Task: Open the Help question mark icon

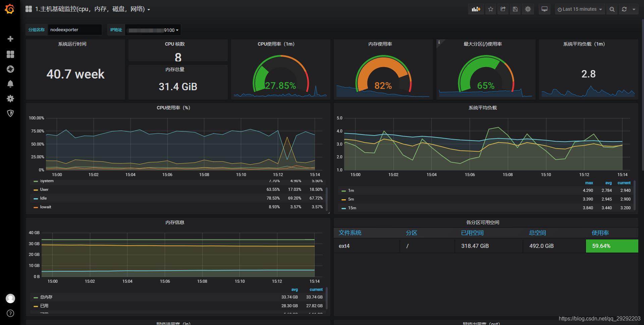Action: (x=10, y=313)
